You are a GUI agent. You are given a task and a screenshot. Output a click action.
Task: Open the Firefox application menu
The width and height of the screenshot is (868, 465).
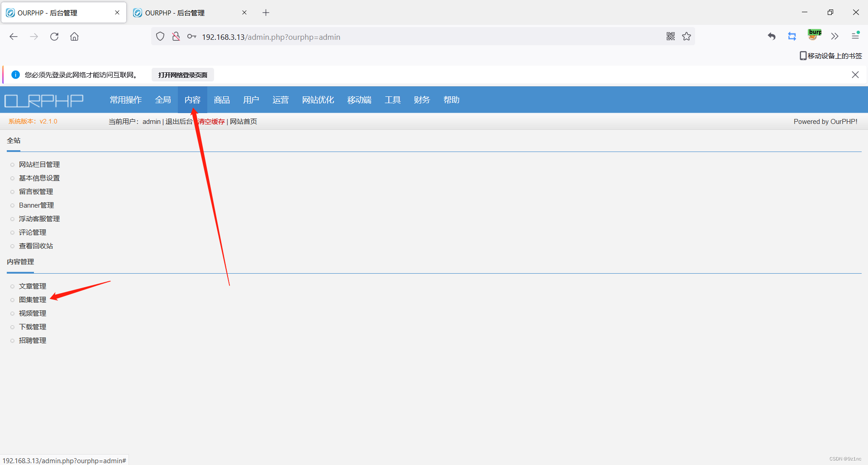coord(855,36)
